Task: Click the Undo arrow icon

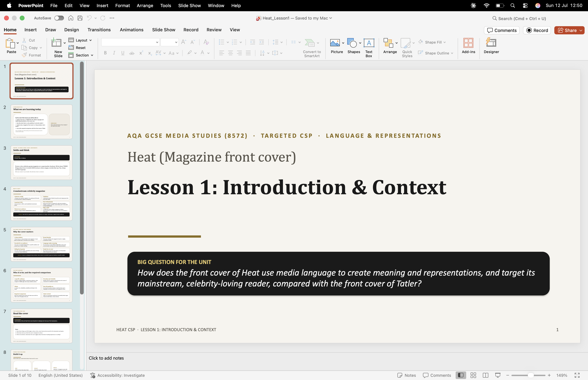Action: tap(89, 18)
